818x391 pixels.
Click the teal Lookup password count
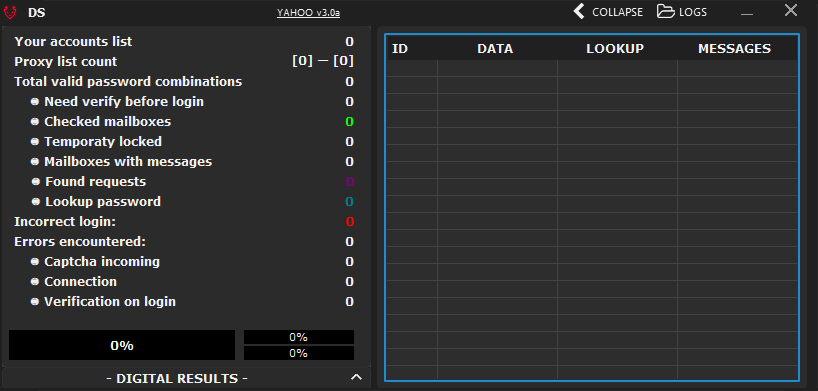tap(350, 202)
